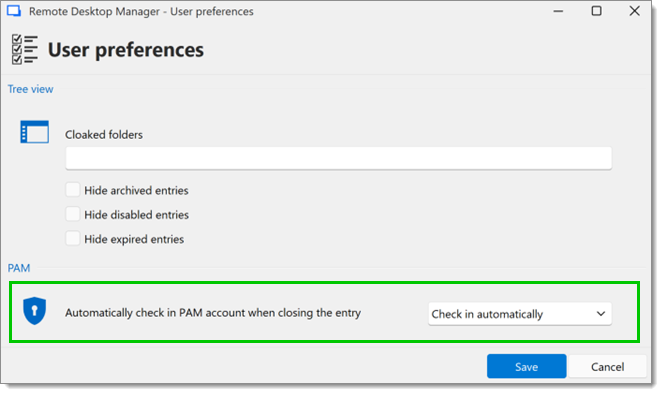Save the user preferences
Screen dimensions: 662x394
pyautogui.click(x=526, y=366)
